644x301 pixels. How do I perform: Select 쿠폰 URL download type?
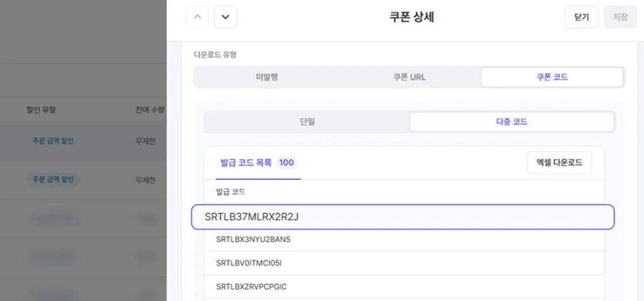click(x=409, y=77)
